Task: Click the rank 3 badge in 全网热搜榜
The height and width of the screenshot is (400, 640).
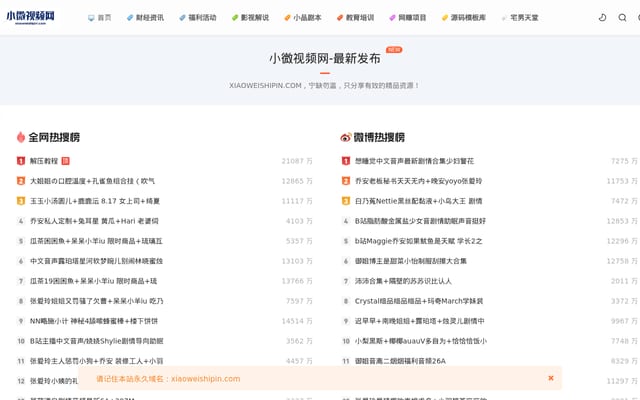Action: [x=21, y=201]
